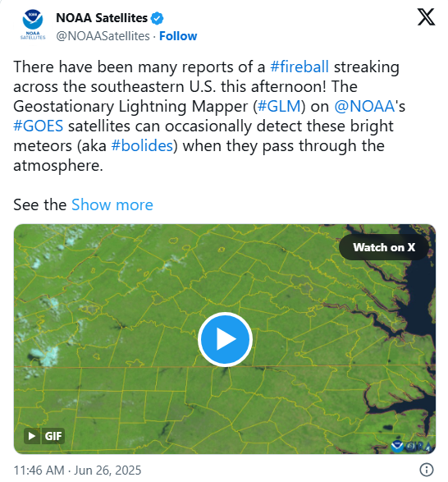
Task: Open the #fireball hashtag
Action: click(x=299, y=67)
